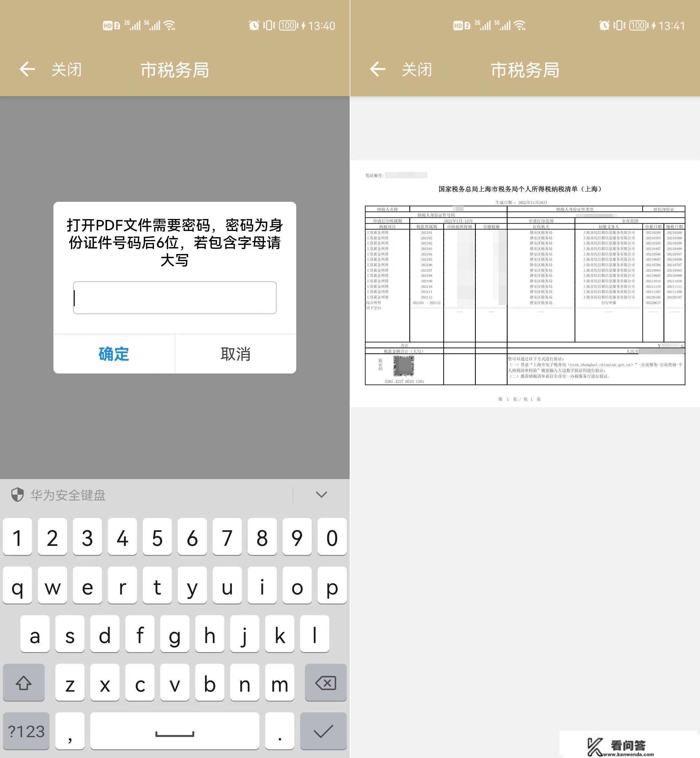Confirm the PDF password with 确定

(x=114, y=354)
